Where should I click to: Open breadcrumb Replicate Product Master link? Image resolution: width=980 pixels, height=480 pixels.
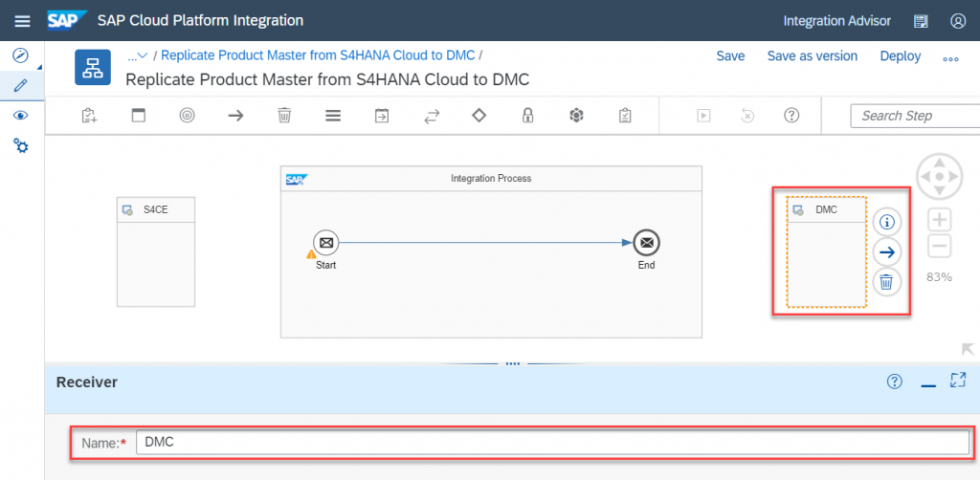coord(318,55)
